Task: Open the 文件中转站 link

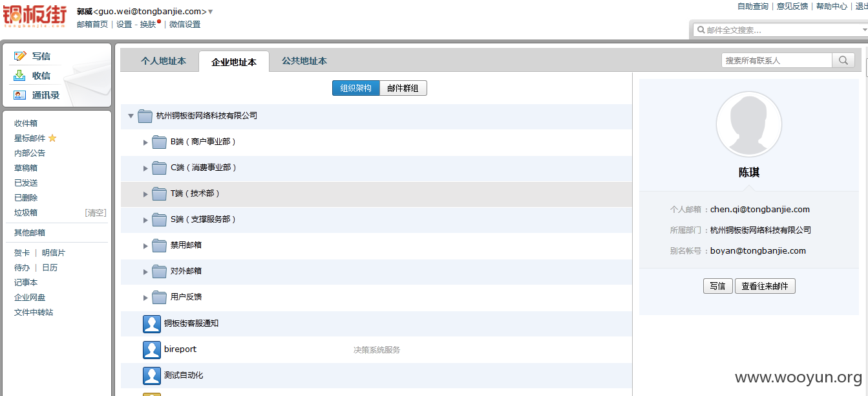Action: [34, 312]
